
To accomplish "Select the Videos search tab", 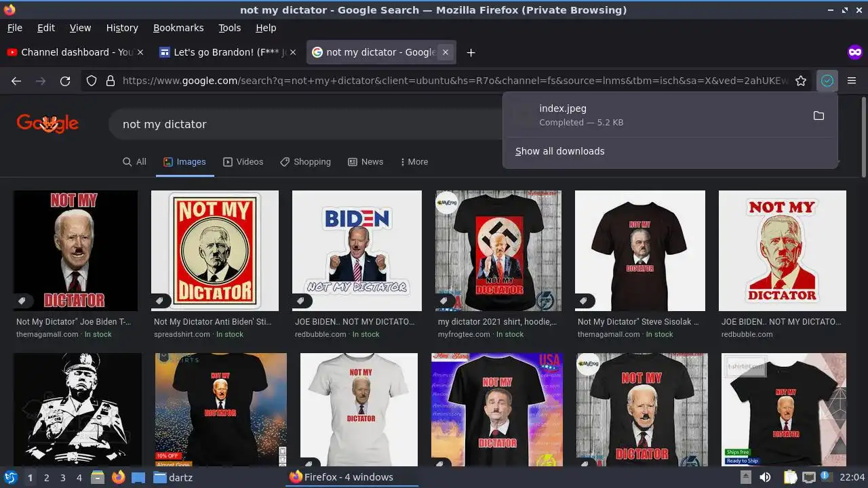I will (243, 162).
